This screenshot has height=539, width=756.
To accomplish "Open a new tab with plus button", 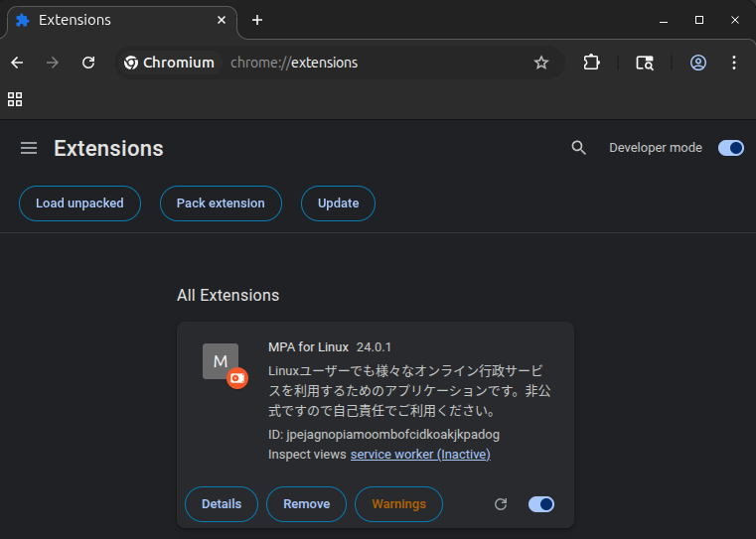I will click(x=257, y=20).
